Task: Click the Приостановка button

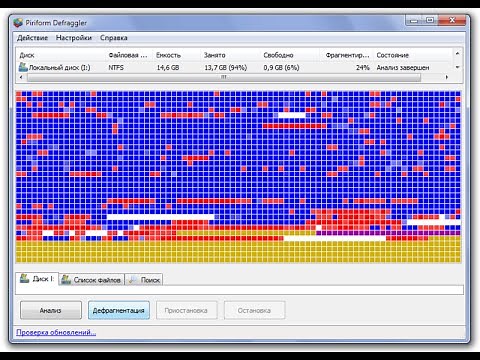Action: pos(186,310)
